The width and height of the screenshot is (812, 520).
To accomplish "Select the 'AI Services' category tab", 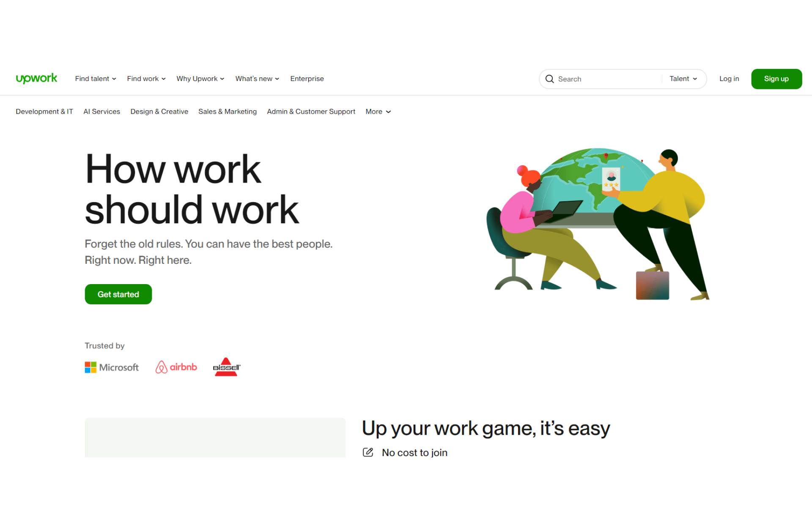I will coord(101,111).
